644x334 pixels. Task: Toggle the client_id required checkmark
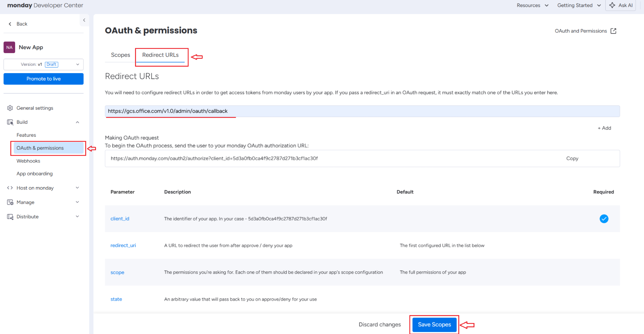(604, 219)
